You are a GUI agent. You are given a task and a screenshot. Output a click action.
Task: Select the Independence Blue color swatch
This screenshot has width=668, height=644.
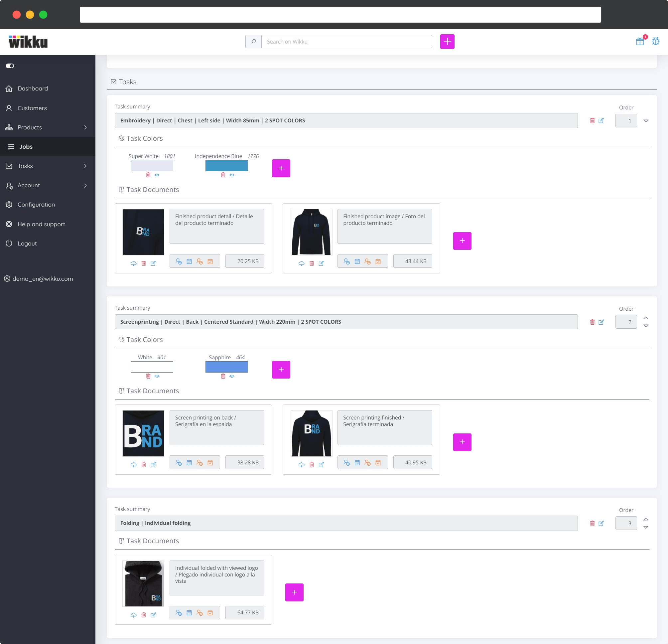click(x=226, y=166)
